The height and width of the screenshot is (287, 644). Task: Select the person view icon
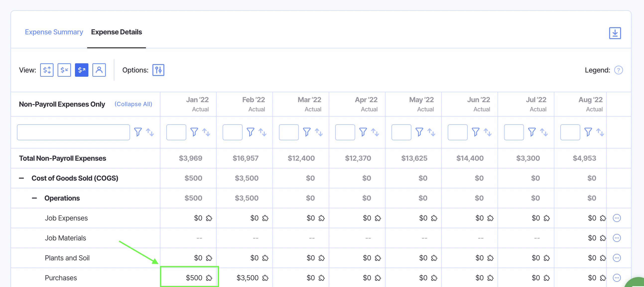coord(99,70)
